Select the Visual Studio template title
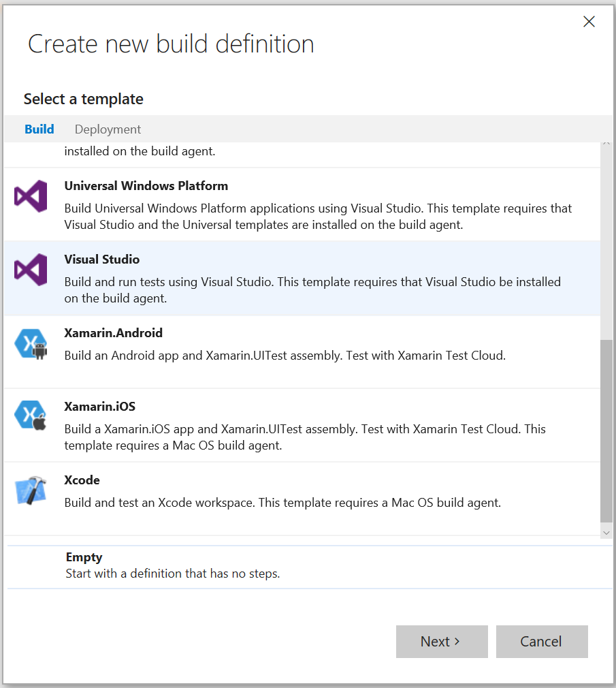Screen dimensions: 616x688 point(101,260)
